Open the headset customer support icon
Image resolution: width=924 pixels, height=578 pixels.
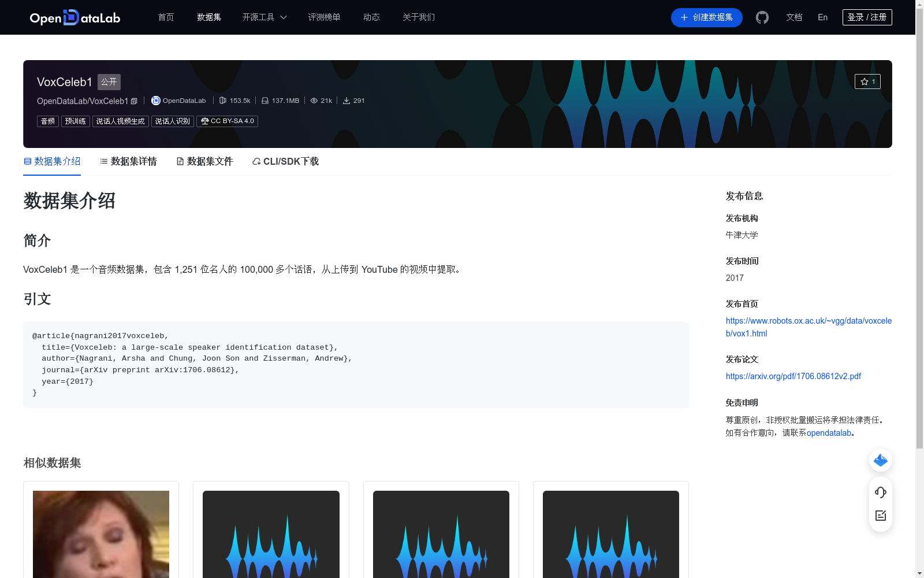[881, 492]
